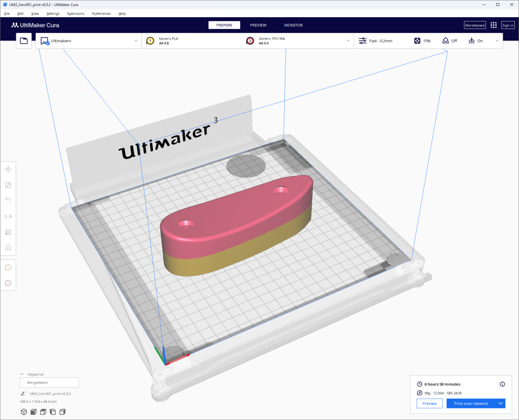Click the build plate adhesion icon showing On
This screenshot has height=420, width=519.
[471, 41]
